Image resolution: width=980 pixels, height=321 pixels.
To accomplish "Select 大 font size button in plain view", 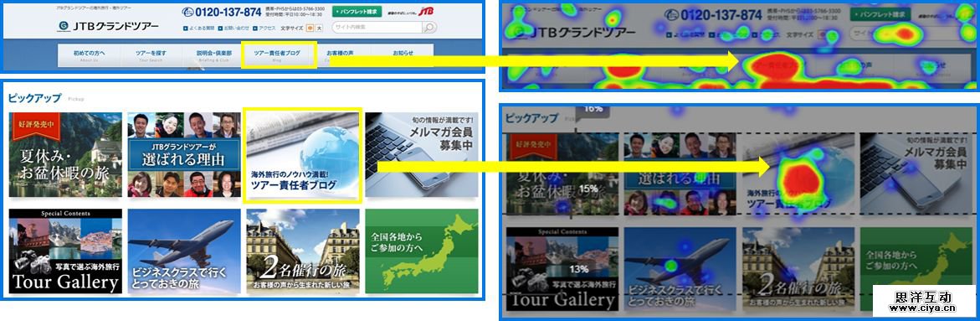I will tap(320, 28).
